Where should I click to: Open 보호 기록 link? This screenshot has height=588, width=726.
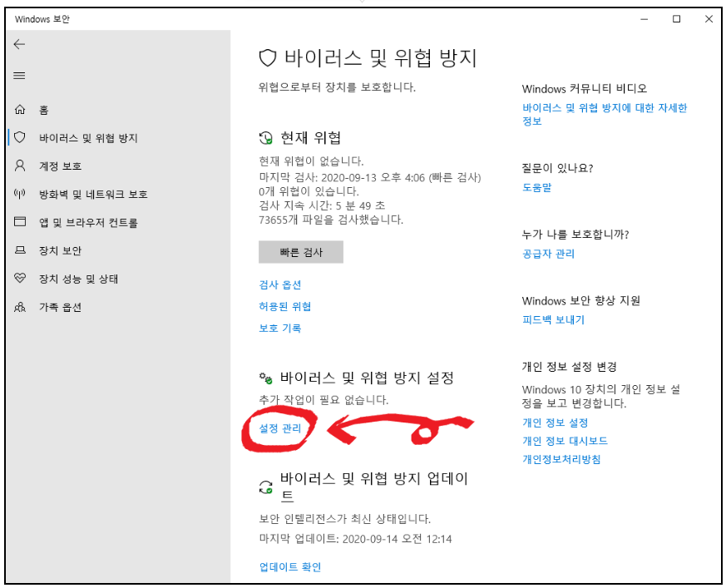click(280, 329)
